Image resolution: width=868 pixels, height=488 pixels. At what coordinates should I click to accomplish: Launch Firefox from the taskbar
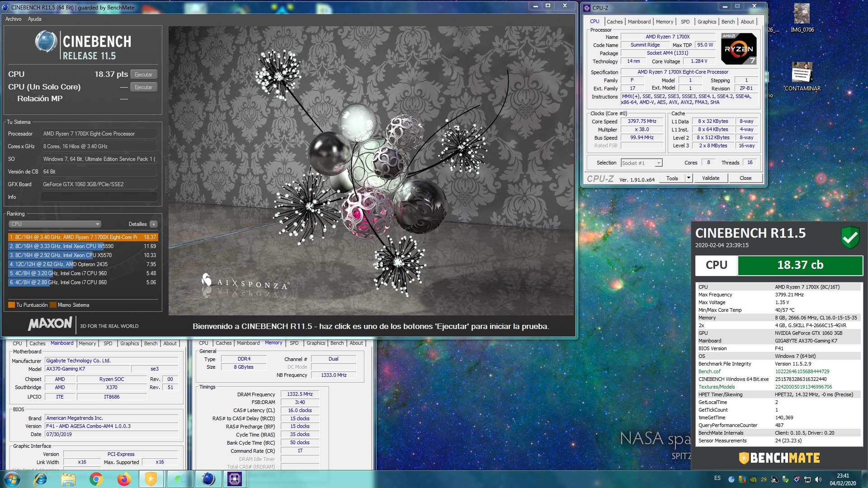coord(124,479)
